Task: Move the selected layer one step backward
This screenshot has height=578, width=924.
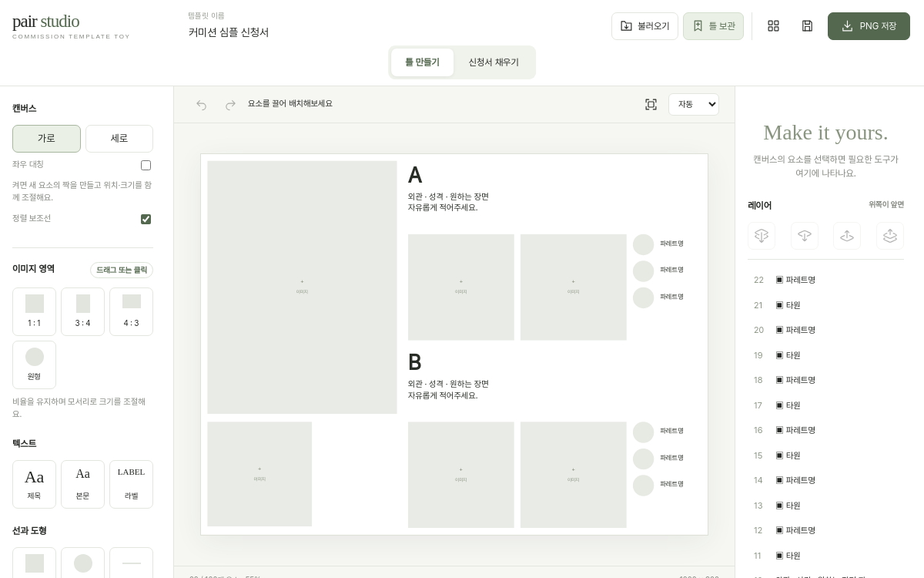Action: pyautogui.click(x=805, y=236)
